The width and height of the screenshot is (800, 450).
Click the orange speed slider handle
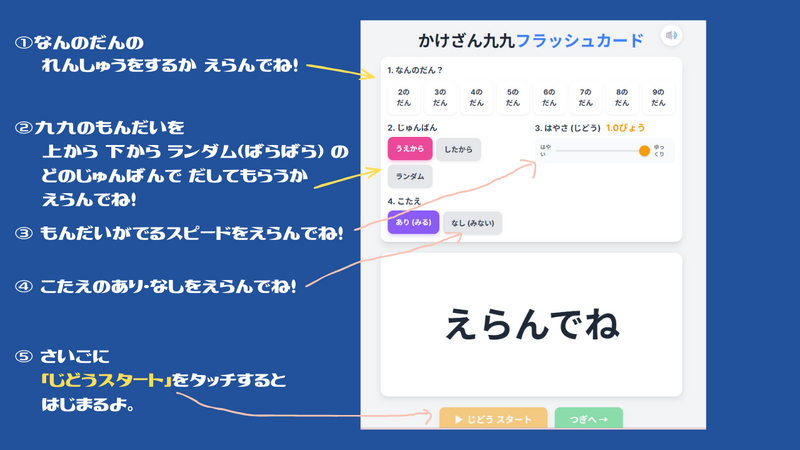[644, 151]
